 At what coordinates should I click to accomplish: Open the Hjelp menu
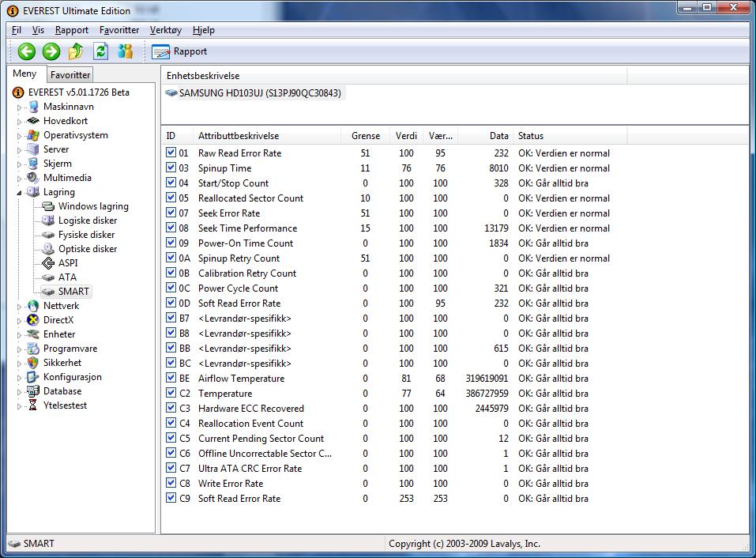click(x=204, y=30)
